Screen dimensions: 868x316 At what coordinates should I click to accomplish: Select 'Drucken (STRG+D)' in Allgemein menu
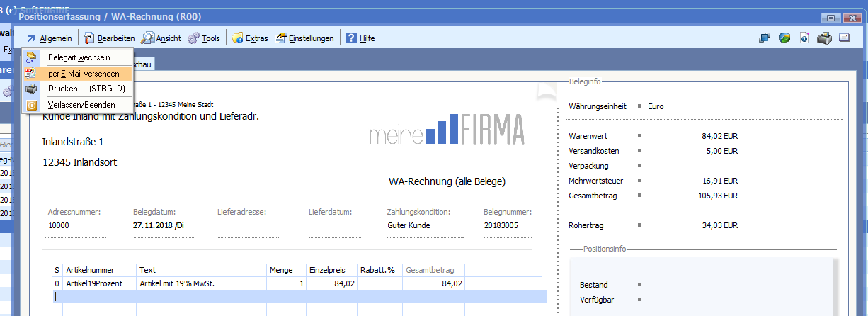click(x=86, y=89)
